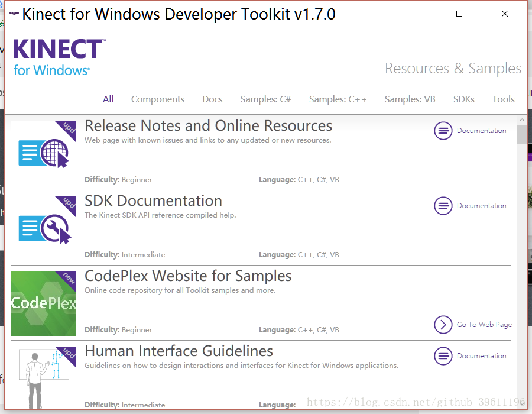Close the Kinect Toolkit window
Image resolution: width=532 pixels, height=414 pixels.
point(505,14)
